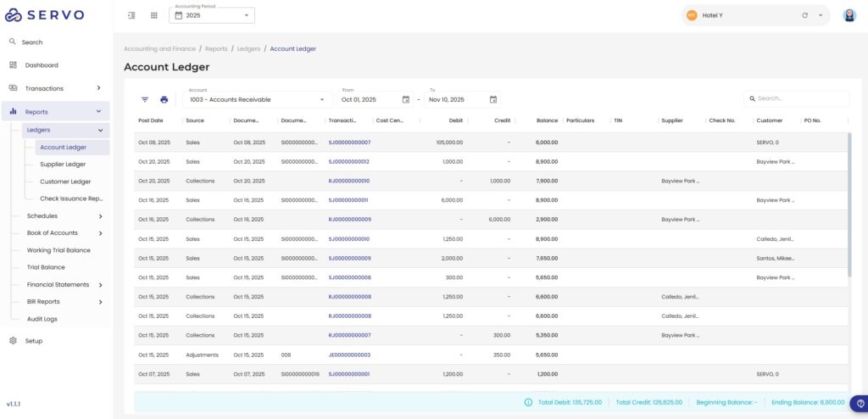Viewport: 868px width, 419px height.
Task: Click the refresh icon beside Hotel Y
Action: [x=804, y=15]
